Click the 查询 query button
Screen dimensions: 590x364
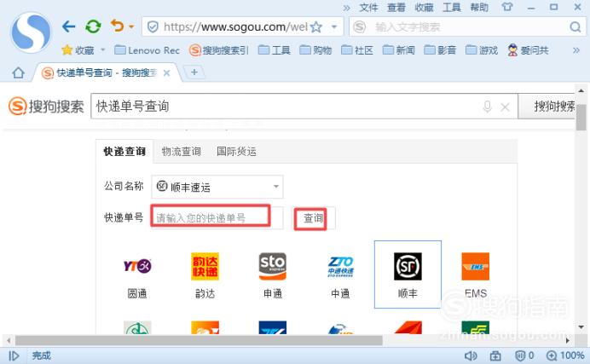click(x=313, y=217)
